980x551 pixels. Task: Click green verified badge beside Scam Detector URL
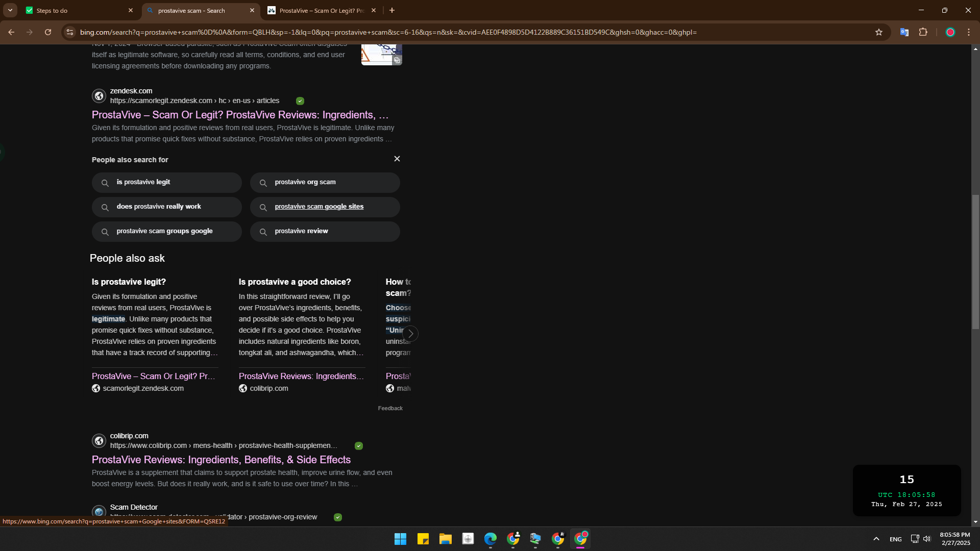tap(338, 517)
